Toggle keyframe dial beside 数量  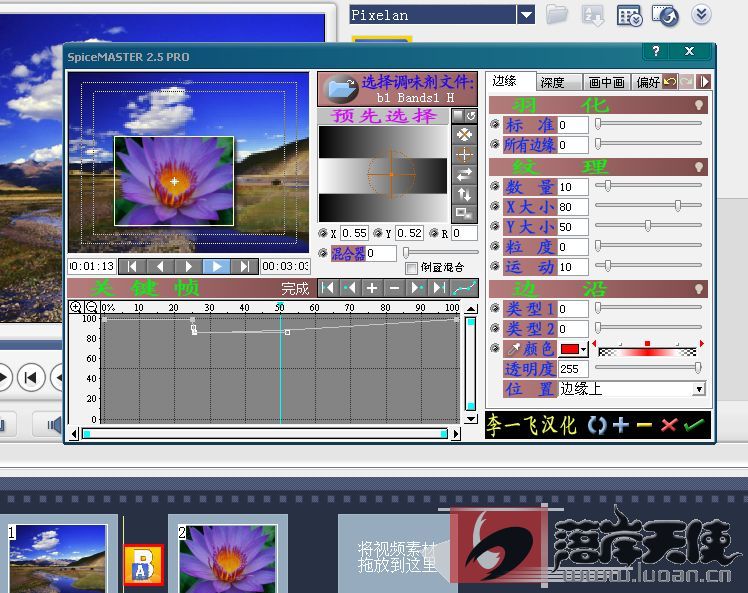[495, 187]
